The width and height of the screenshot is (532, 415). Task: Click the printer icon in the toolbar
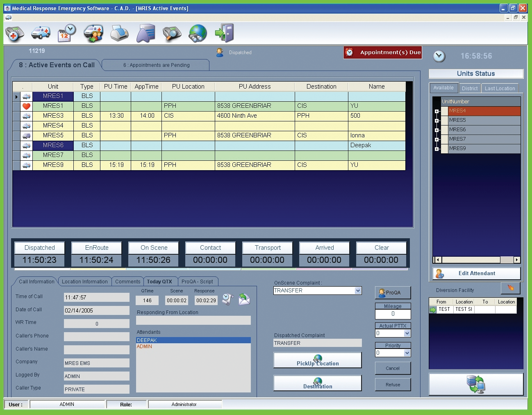119,33
